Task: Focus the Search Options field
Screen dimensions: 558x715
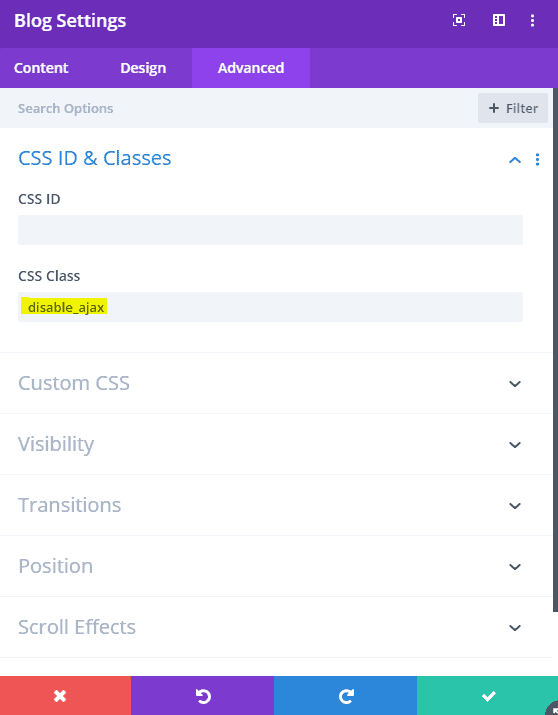Action: click(237, 109)
